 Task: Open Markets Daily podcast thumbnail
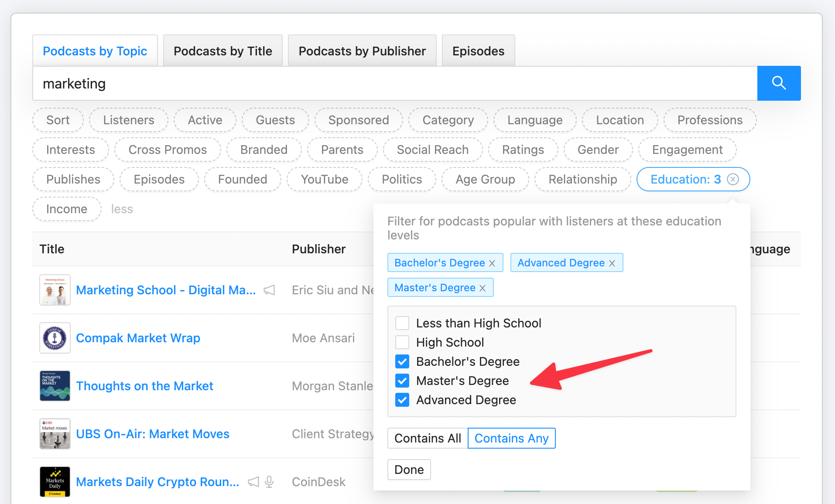click(55, 482)
